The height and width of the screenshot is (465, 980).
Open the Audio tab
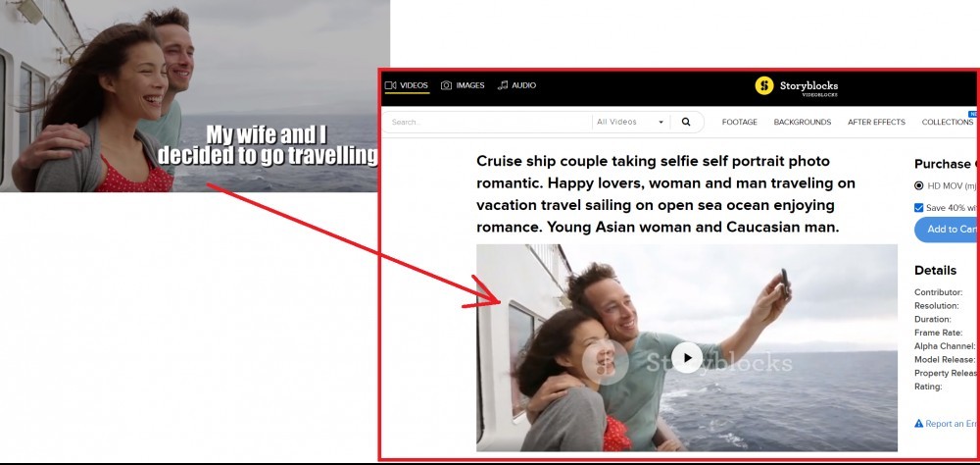516,85
